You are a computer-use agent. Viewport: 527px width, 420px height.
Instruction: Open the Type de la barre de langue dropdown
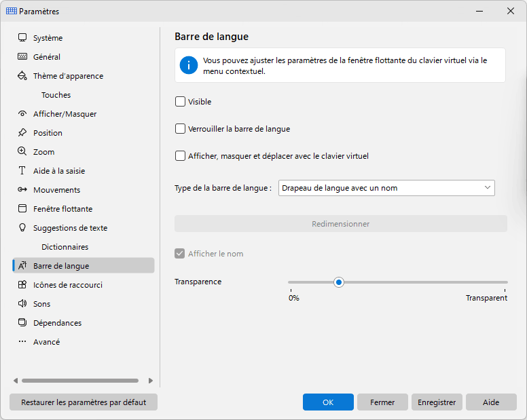[x=386, y=188]
